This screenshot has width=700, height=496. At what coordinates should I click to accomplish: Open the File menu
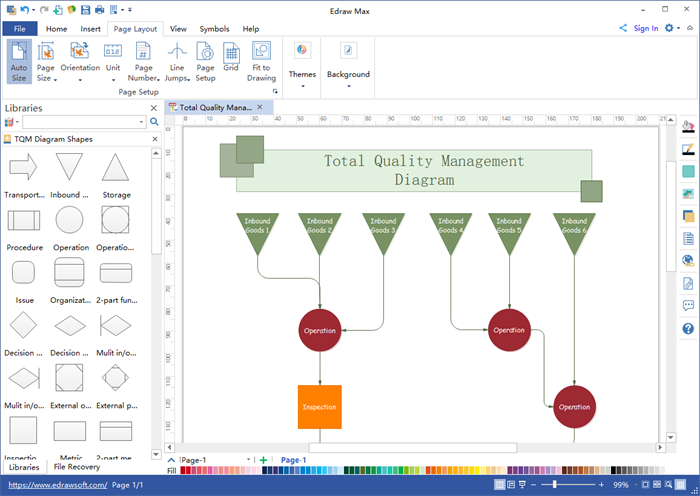pos(20,29)
